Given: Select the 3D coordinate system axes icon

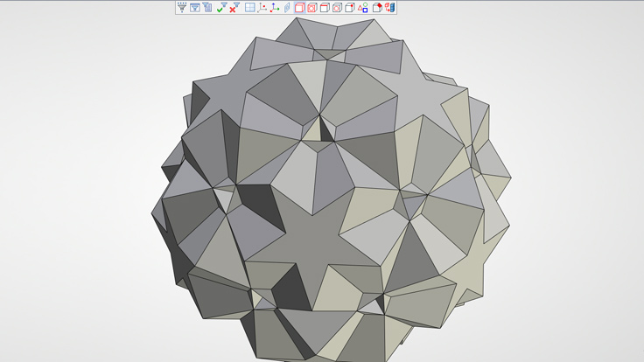Looking at the screenshot, I should 275,7.
